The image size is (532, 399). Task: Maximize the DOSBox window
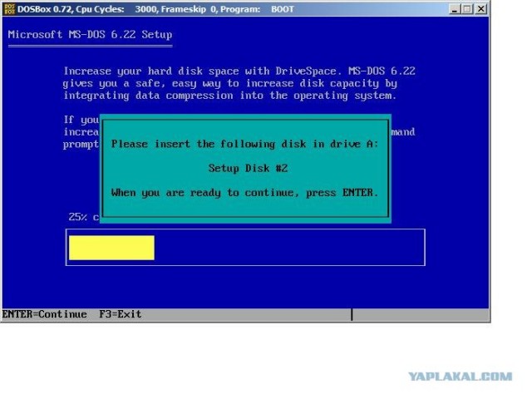point(467,9)
